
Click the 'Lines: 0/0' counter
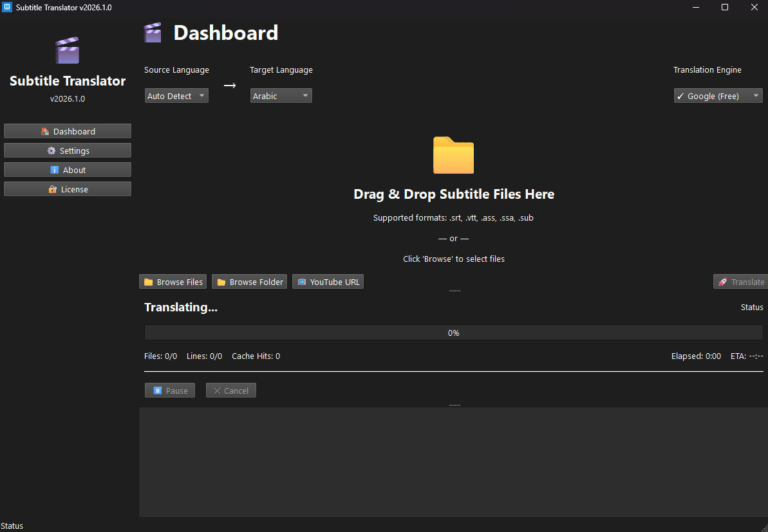click(204, 356)
